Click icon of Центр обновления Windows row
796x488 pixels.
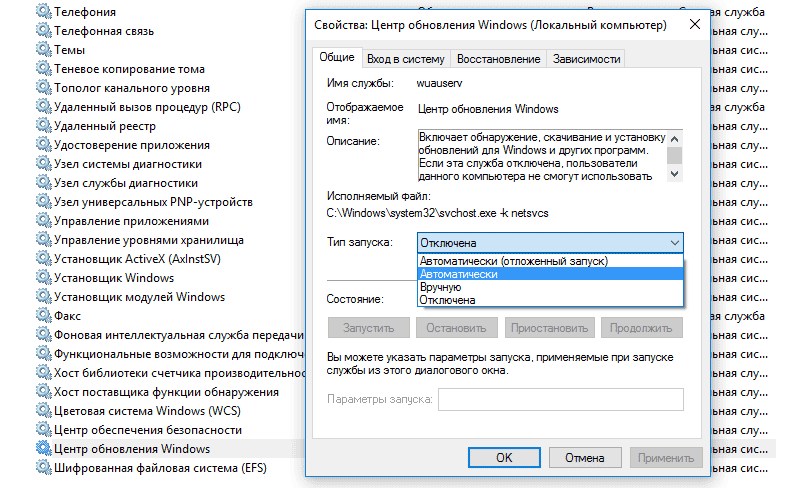44,448
